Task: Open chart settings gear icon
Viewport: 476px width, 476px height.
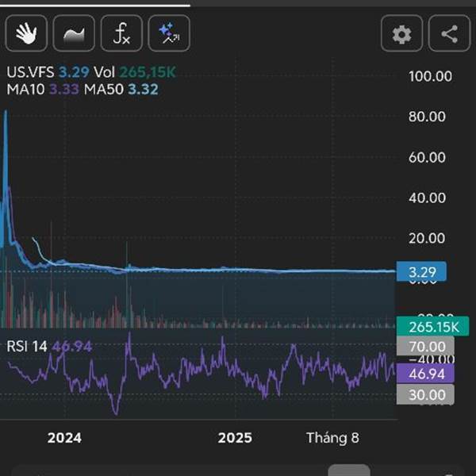Action: coord(401,33)
